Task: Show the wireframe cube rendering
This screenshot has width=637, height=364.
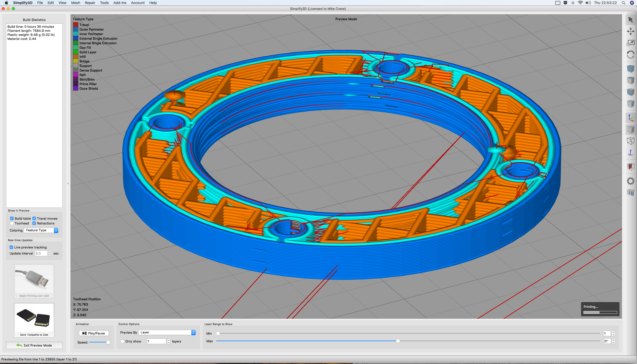Action: point(630,141)
